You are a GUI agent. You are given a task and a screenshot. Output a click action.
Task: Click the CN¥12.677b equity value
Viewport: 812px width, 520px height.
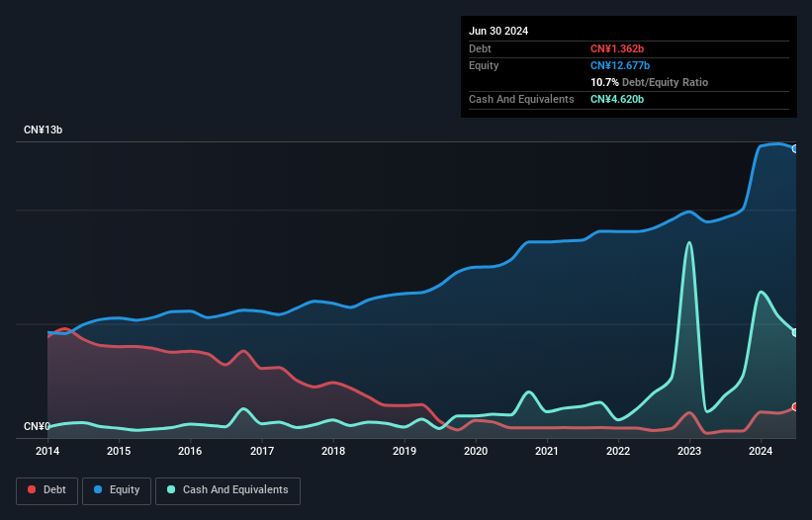tap(620, 65)
